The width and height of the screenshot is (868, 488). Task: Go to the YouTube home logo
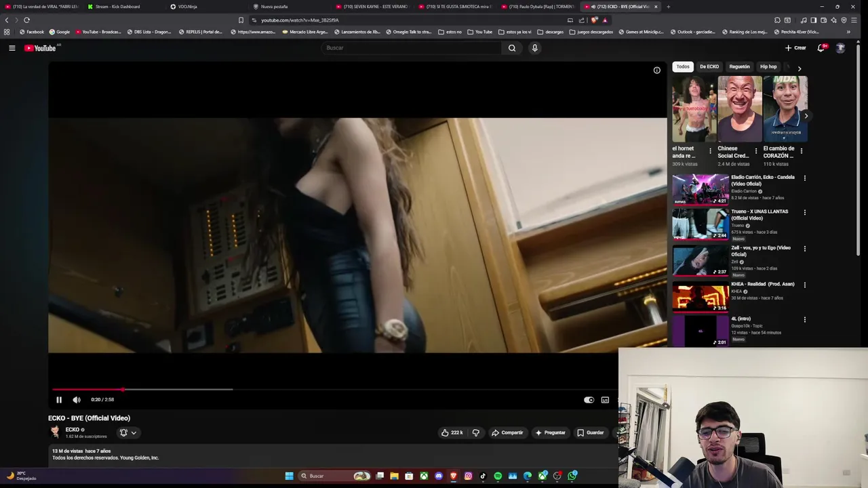pyautogui.click(x=41, y=48)
